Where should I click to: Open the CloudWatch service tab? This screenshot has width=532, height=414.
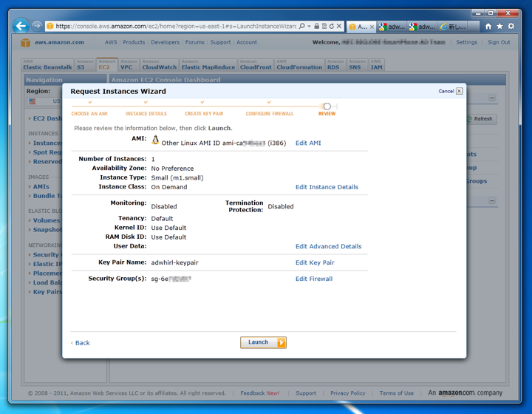point(159,65)
